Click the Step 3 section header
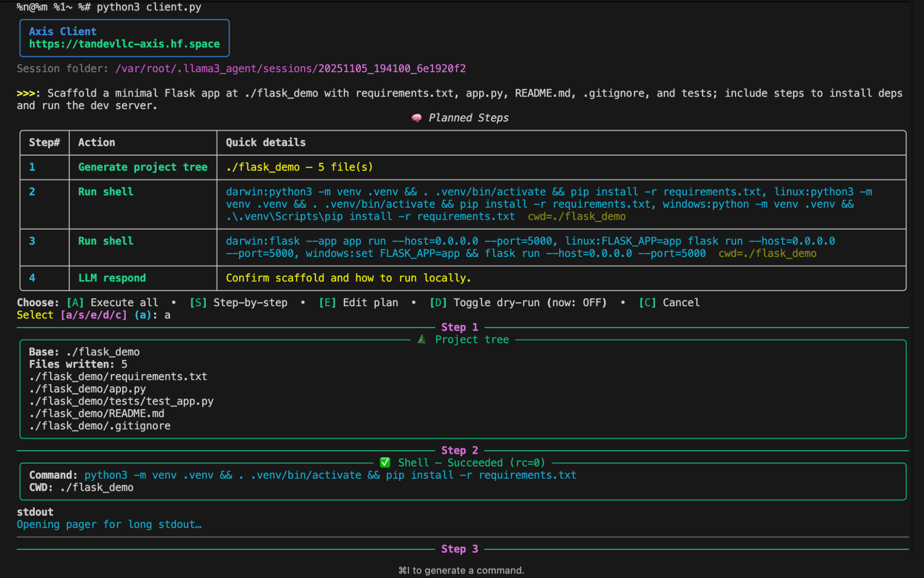This screenshot has height=578, width=924. tap(459, 549)
